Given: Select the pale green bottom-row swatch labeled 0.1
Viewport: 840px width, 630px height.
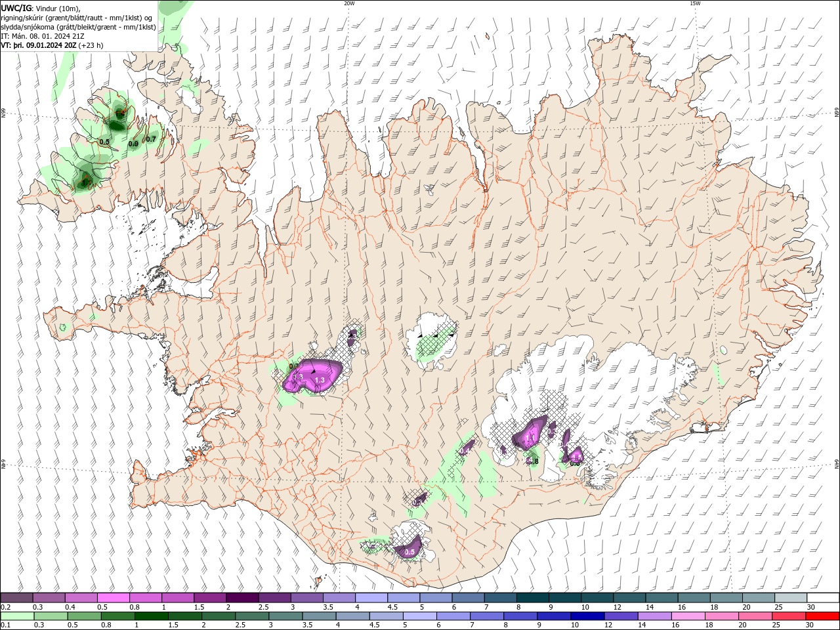Looking at the screenshot, I should [x=18, y=616].
